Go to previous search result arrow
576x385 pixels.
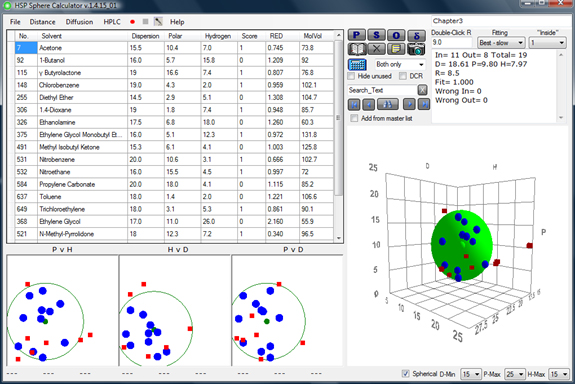(368, 104)
